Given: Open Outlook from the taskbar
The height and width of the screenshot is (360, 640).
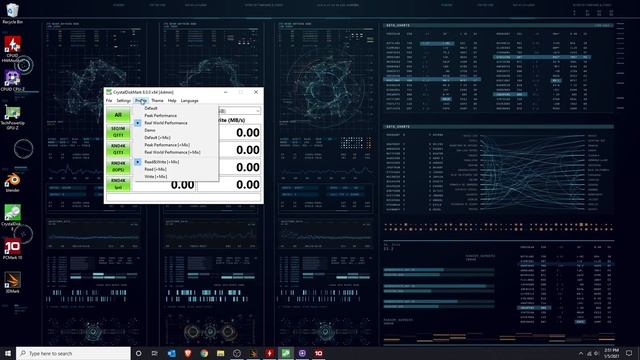Looking at the screenshot, I should click(171, 353).
